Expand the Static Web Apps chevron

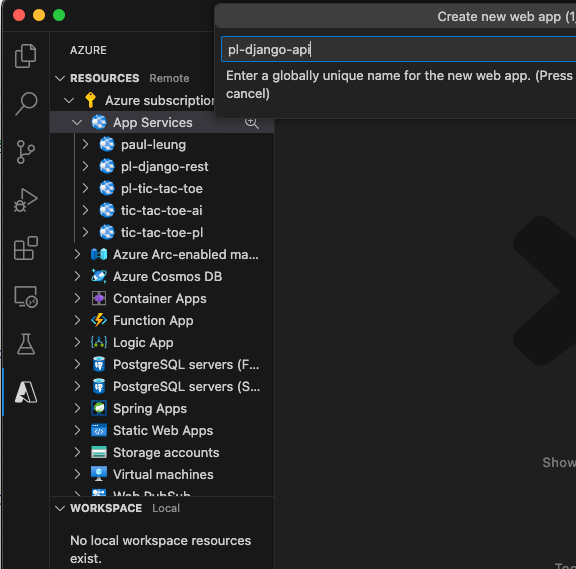(77, 430)
